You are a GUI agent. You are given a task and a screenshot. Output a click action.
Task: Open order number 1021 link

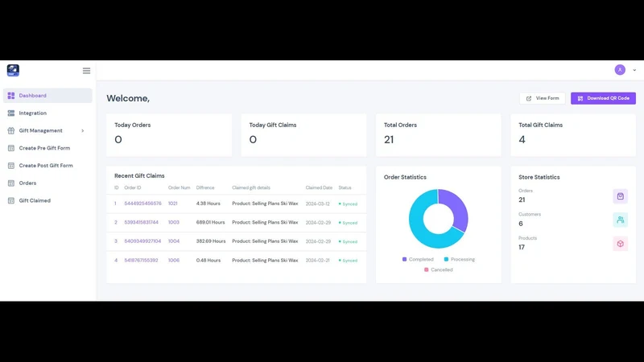(173, 204)
